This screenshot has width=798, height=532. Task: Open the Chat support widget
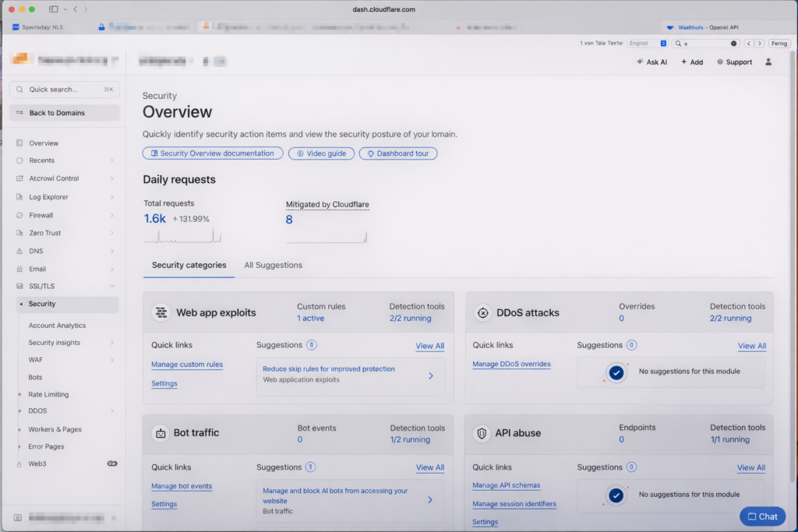[x=762, y=516]
